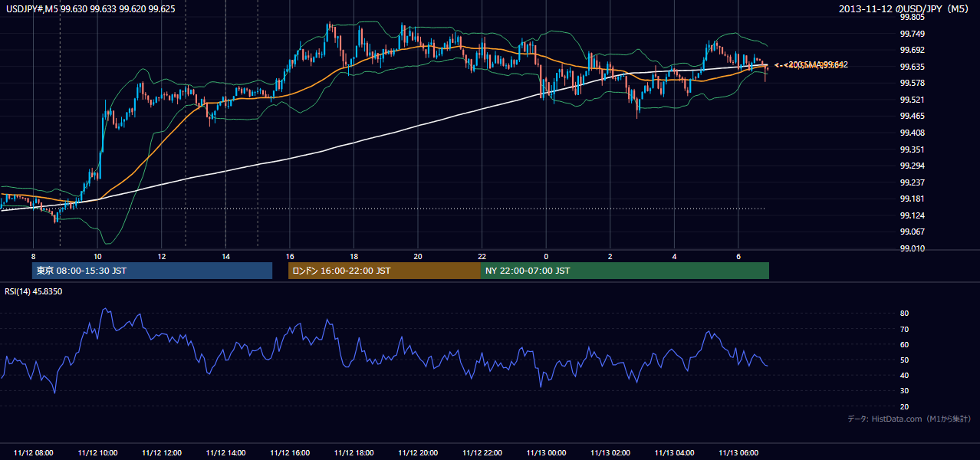Click price axis label 99.692
The height and width of the screenshot is (460, 980).
[913, 50]
